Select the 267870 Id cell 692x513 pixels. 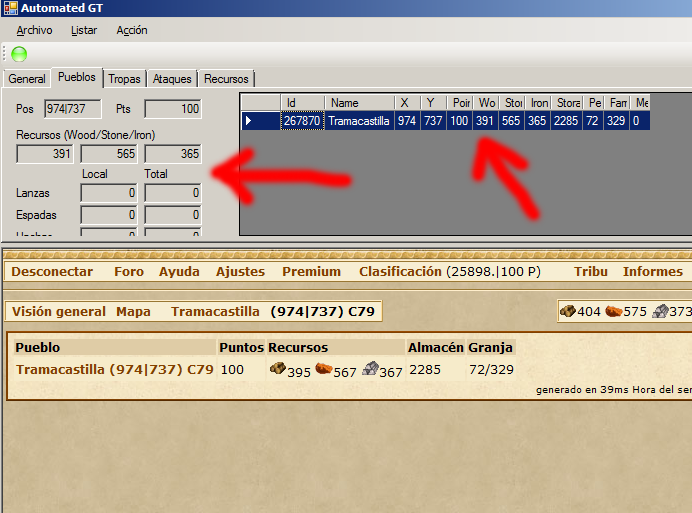303,121
